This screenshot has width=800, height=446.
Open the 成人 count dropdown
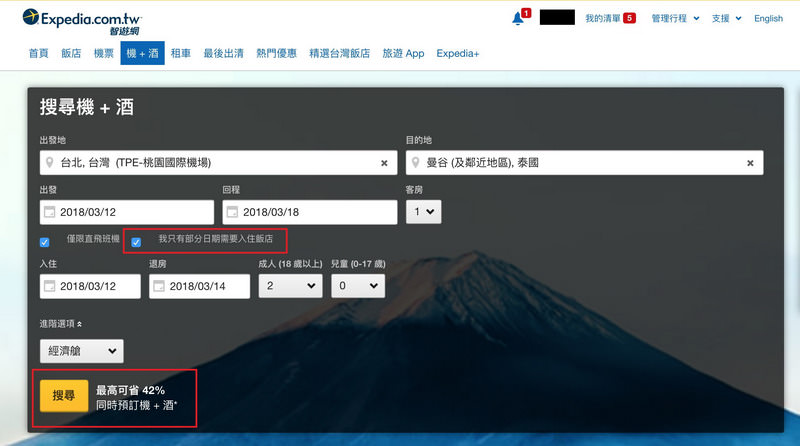coord(290,286)
